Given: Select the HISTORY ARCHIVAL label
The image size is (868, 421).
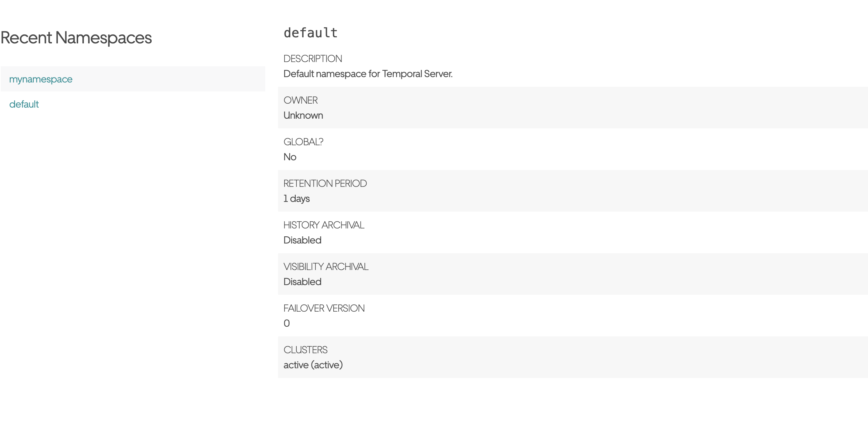Looking at the screenshot, I should pyautogui.click(x=324, y=225).
